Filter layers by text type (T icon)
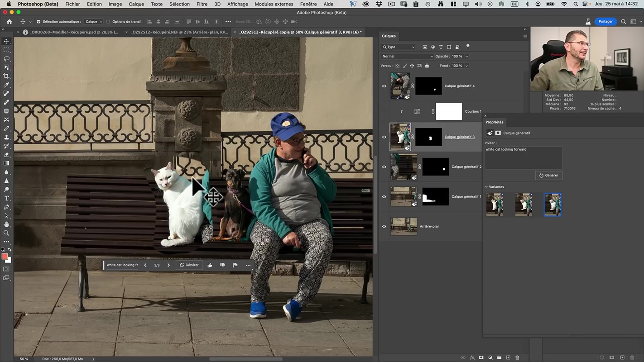The height and width of the screenshot is (362, 644). (x=441, y=47)
